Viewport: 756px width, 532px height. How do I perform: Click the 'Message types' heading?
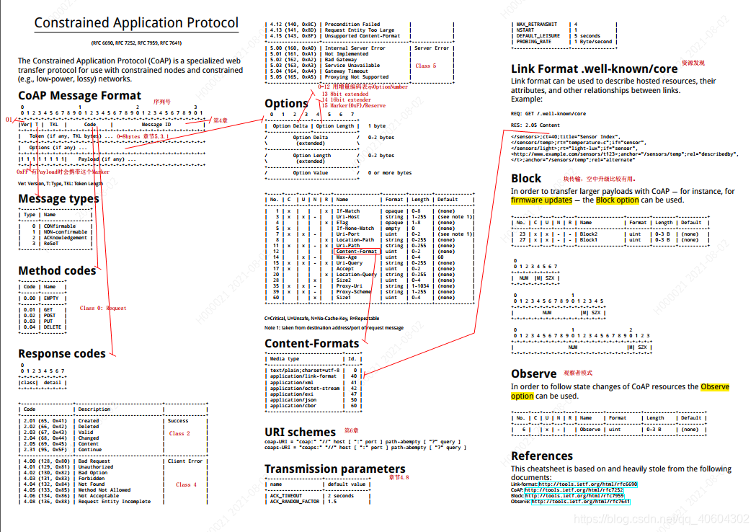tap(58, 199)
